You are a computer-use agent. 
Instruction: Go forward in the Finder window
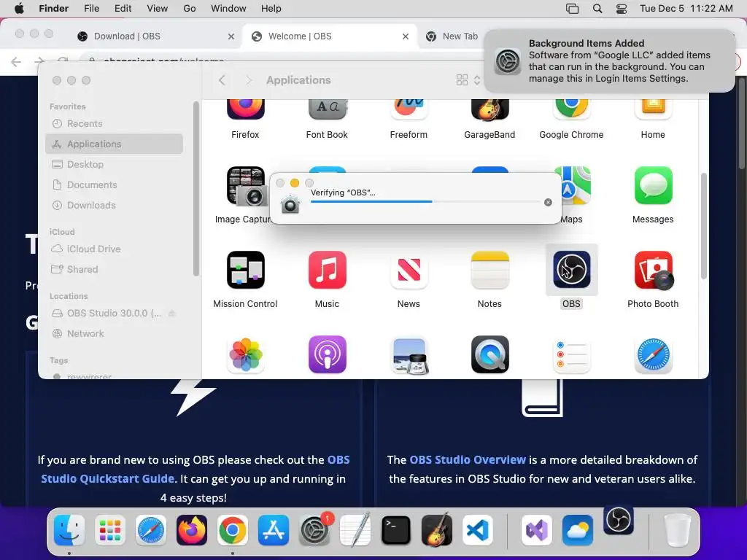(x=248, y=80)
